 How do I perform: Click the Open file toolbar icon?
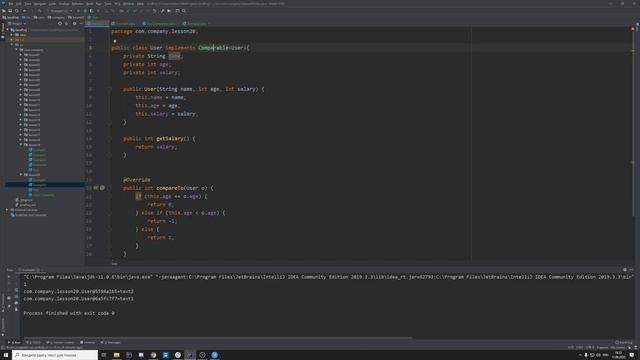click(x=4, y=11)
